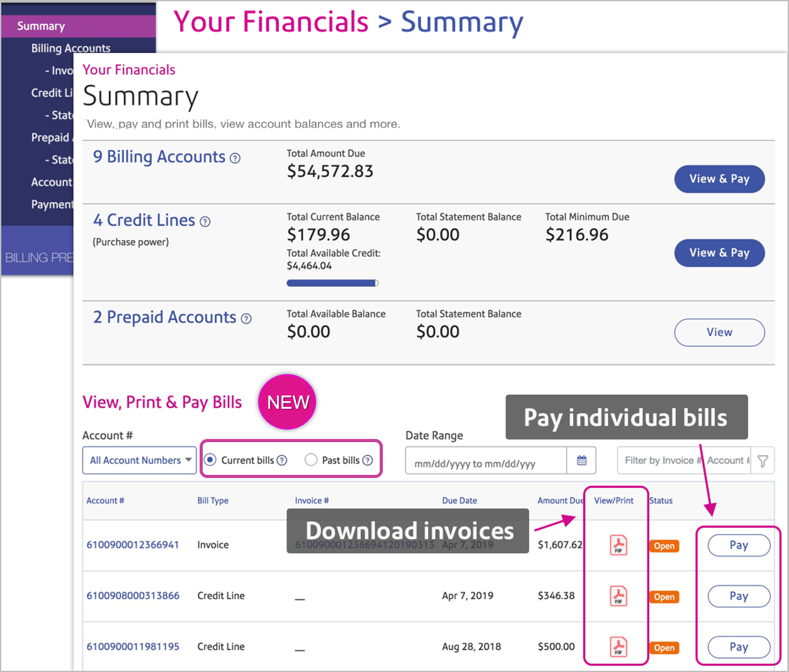Pay the $500.00 credit line bill
The height and width of the screenshot is (672, 789).
[x=739, y=647]
